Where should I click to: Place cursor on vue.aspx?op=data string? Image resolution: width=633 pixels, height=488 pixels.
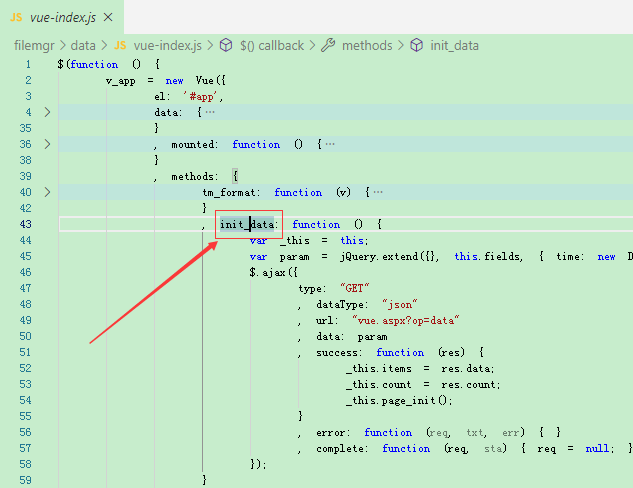click(x=406, y=320)
